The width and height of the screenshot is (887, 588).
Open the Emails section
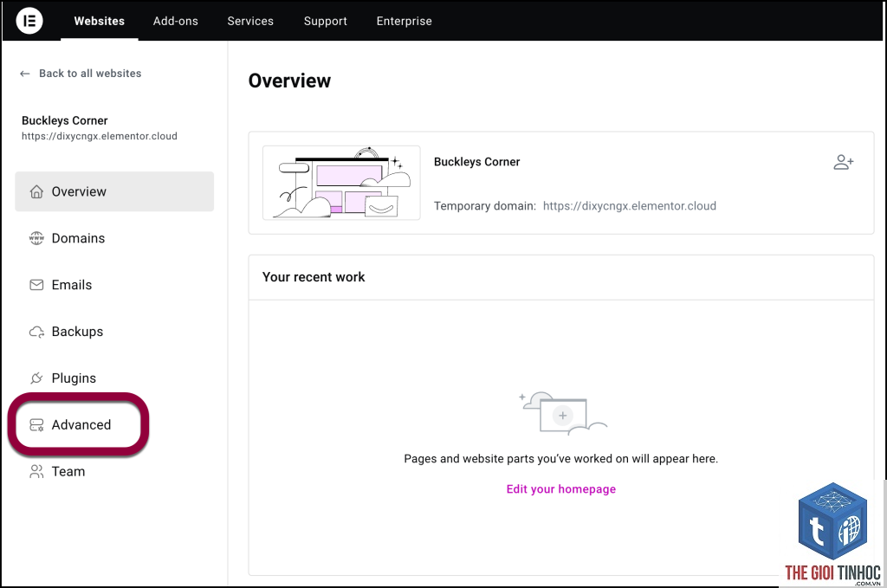(71, 285)
